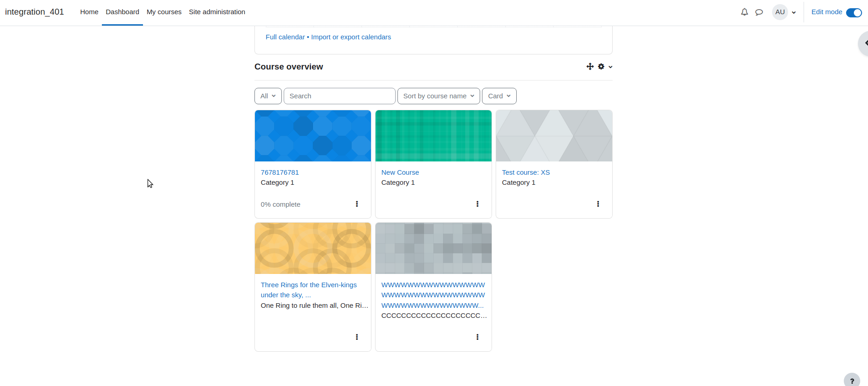Click Category 1 under 7678176781
This screenshot has width=868, height=386.
click(277, 182)
